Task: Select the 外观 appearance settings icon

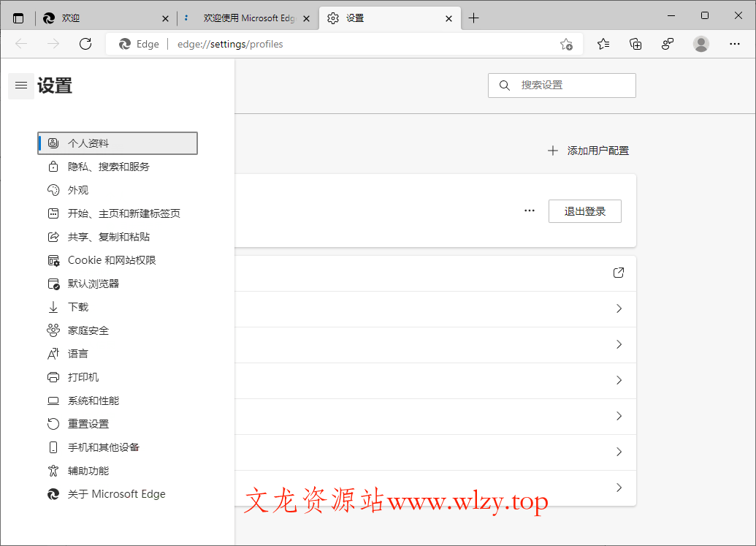Action: 53,189
